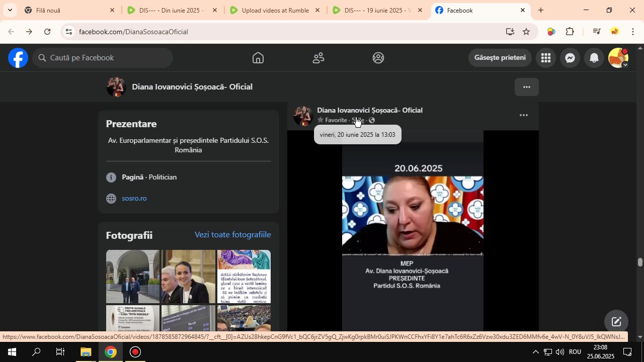The width and height of the screenshot is (644, 362).
Task: Open the Facebook menu grid icon
Action: (546, 58)
